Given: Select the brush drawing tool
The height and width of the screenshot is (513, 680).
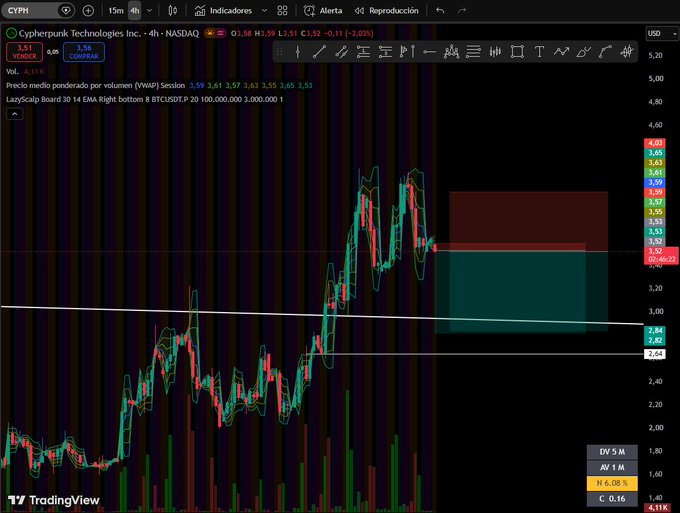Looking at the screenshot, I should (583, 52).
